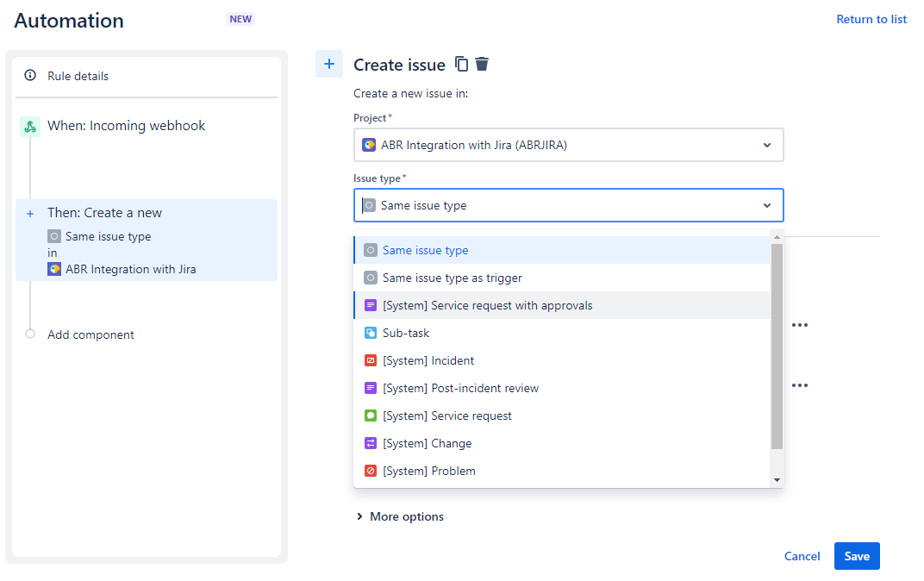Screen dimensions: 924x581
Task: Choose [System] Post-incident review option
Action: (x=562, y=388)
